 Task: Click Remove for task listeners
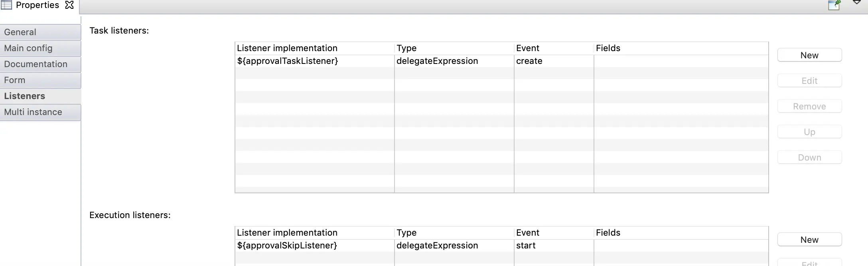coord(809,106)
